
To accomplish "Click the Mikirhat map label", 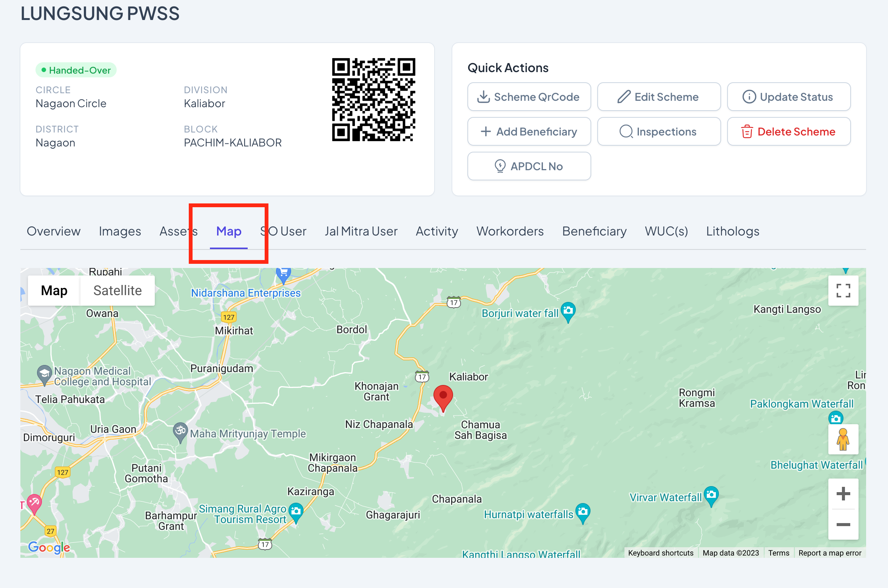I will tap(234, 331).
